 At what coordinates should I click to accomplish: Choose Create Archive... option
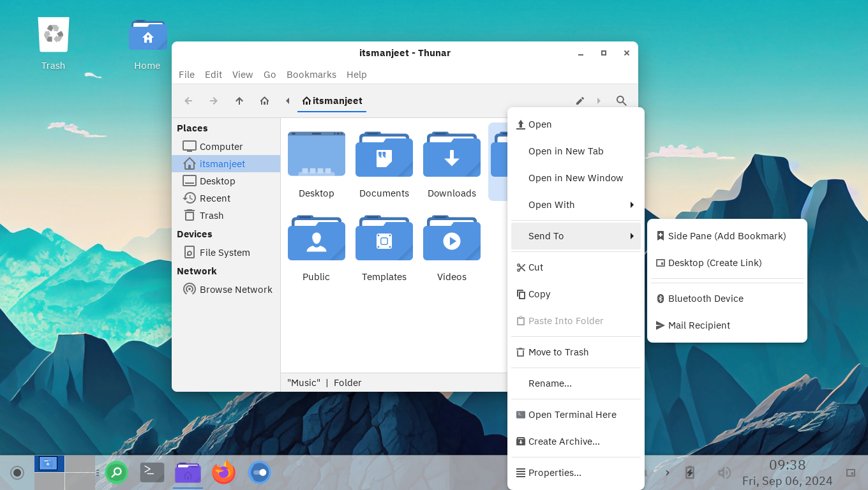tap(564, 442)
